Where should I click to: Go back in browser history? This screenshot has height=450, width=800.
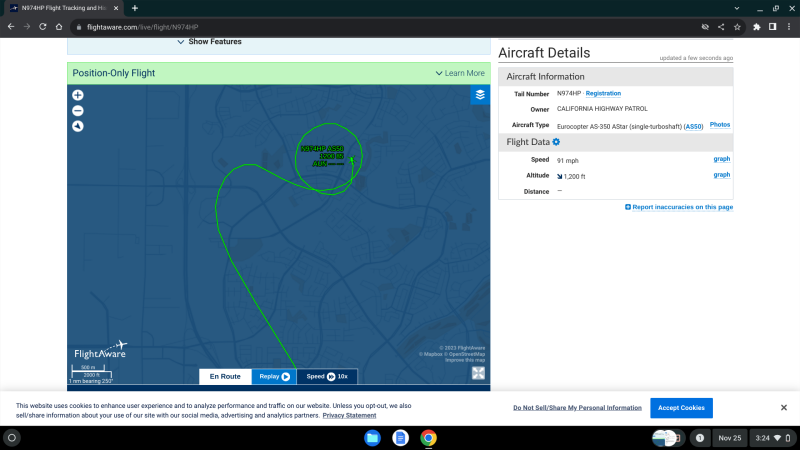pyautogui.click(x=11, y=27)
